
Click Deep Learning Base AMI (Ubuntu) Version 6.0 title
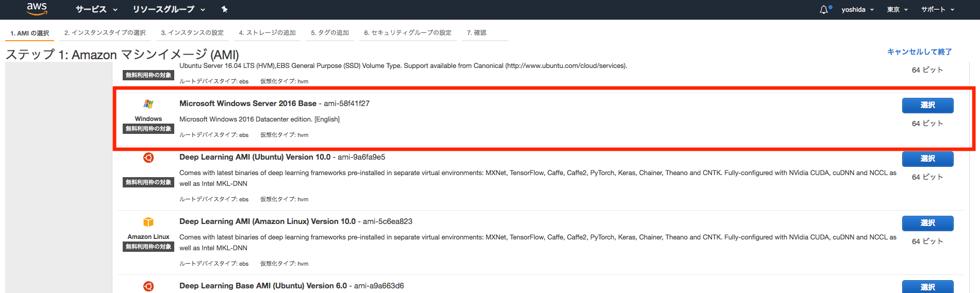click(x=263, y=286)
